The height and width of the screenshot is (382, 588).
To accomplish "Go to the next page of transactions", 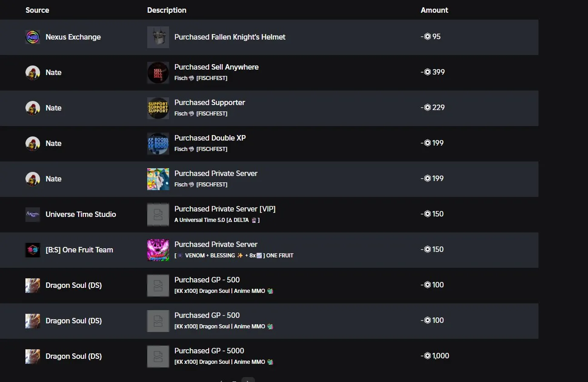I will pos(248,381).
